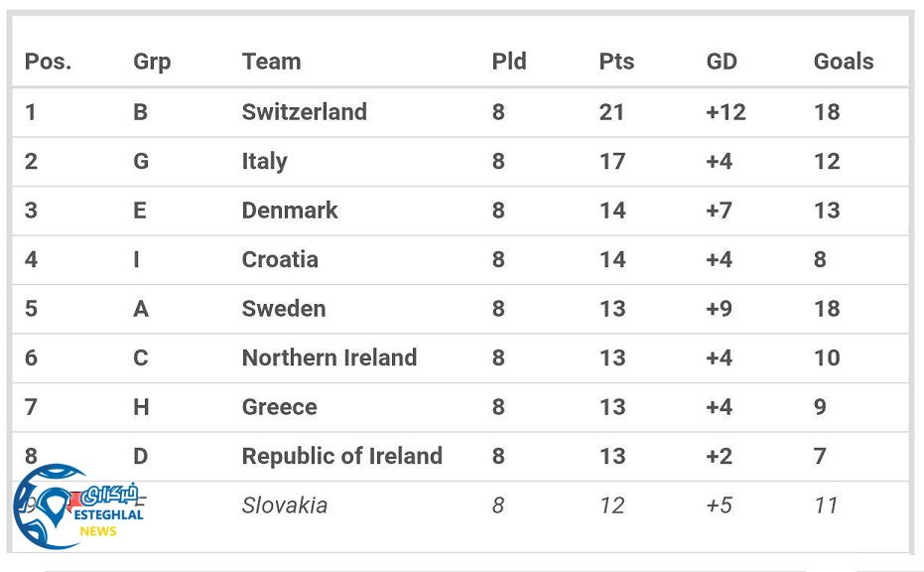Viewport: 924px width, 572px height.
Task: Click Sweden's +9 goal difference cell
Action: coord(719,309)
